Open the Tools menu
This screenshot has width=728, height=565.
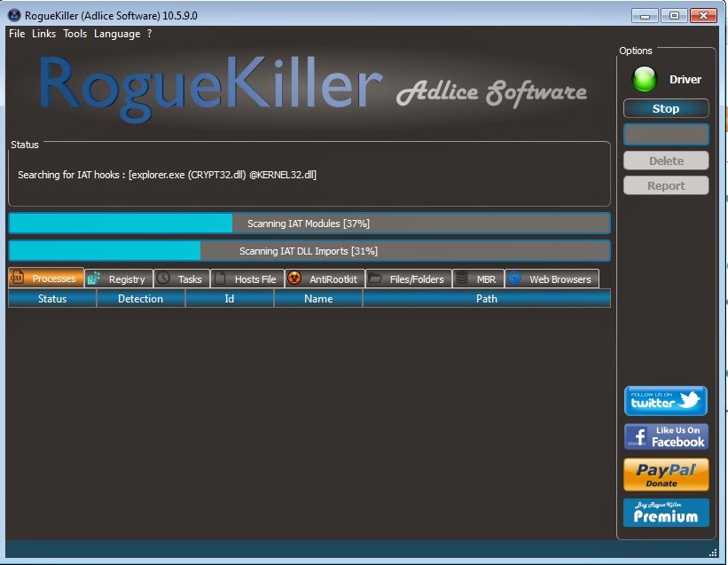[74, 34]
